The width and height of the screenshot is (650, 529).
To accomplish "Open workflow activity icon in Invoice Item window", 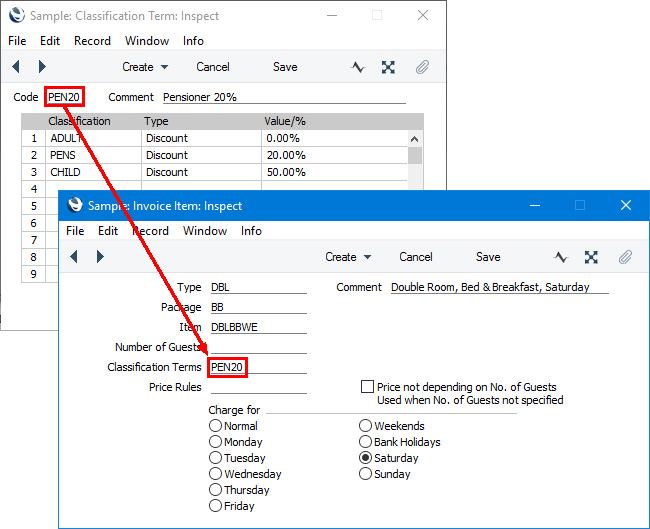I will coord(560,257).
